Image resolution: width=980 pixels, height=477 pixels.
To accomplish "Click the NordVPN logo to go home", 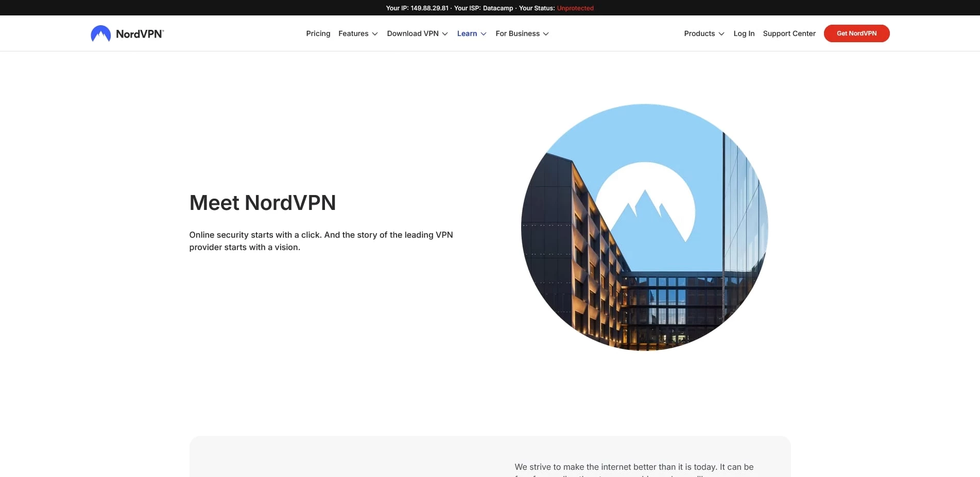I will point(127,33).
